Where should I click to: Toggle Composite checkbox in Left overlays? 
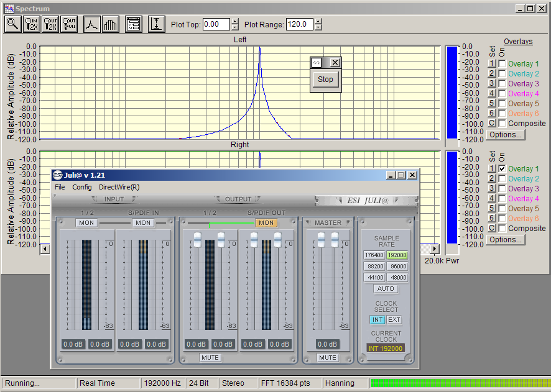pos(502,124)
